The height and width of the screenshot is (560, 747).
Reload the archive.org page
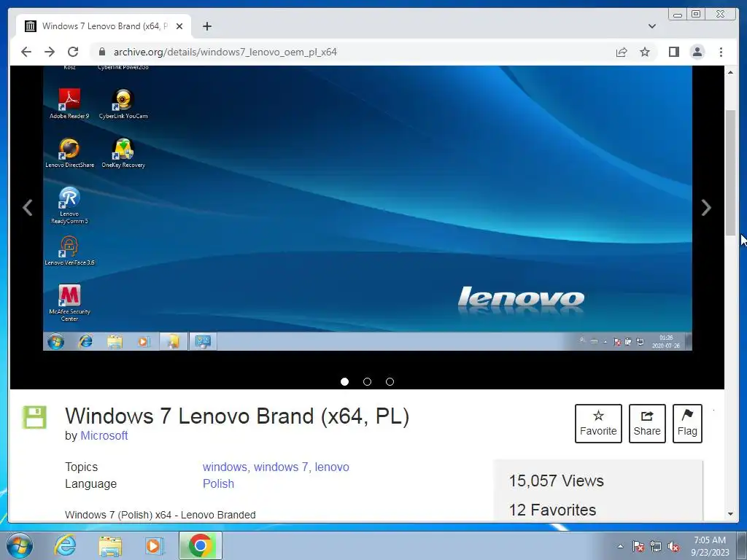tap(73, 52)
